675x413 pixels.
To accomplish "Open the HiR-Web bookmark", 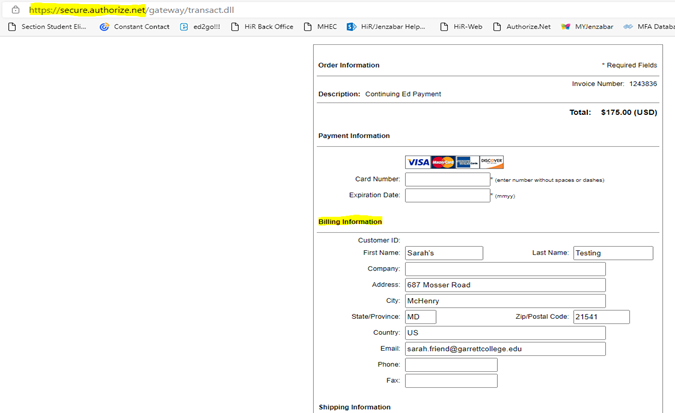I will click(x=461, y=27).
